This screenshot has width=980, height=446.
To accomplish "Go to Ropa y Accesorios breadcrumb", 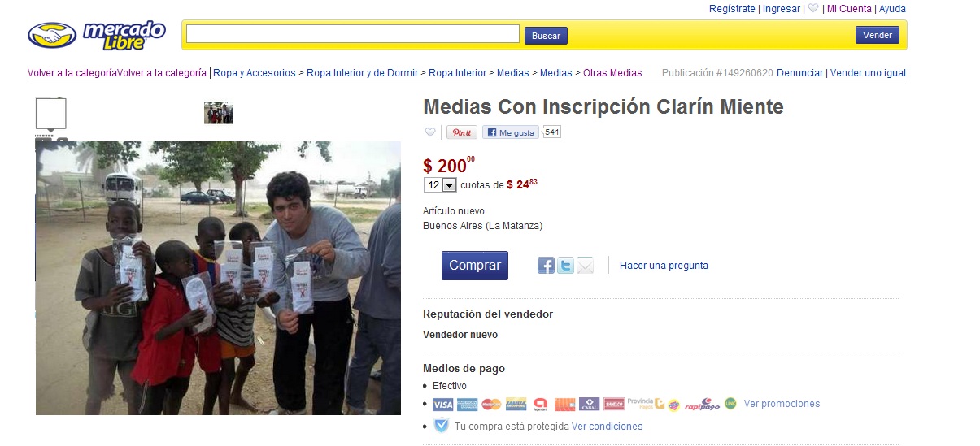I will [x=255, y=73].
